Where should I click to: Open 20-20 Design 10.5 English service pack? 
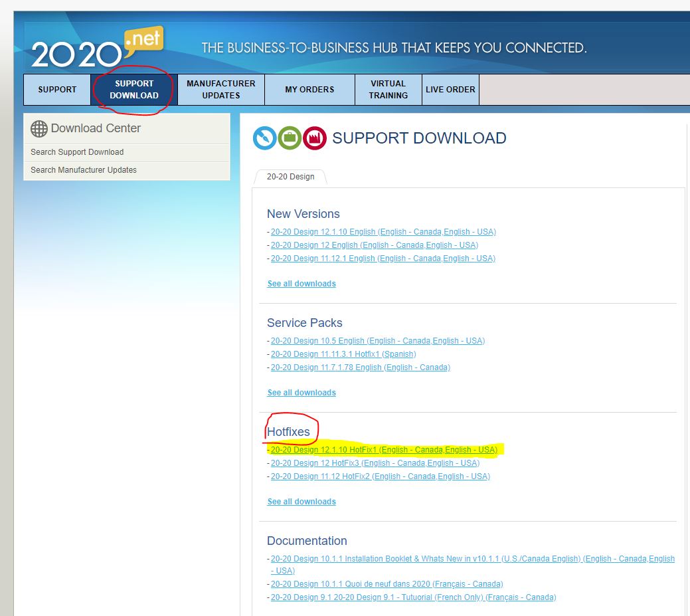[x=378, y=341]
